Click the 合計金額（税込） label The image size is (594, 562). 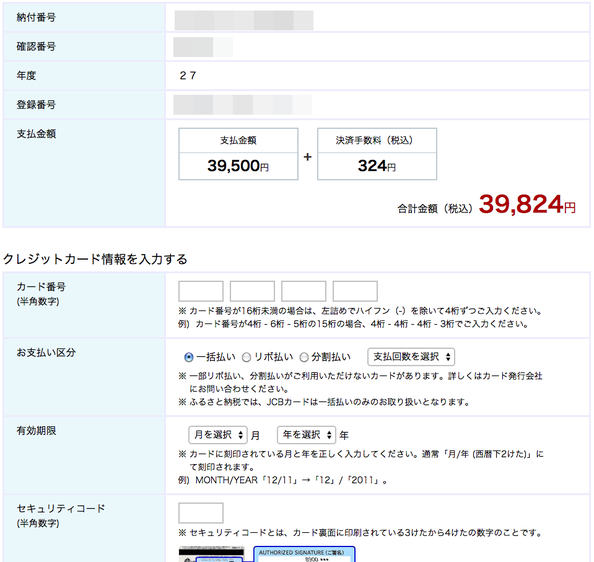(435, 209)
